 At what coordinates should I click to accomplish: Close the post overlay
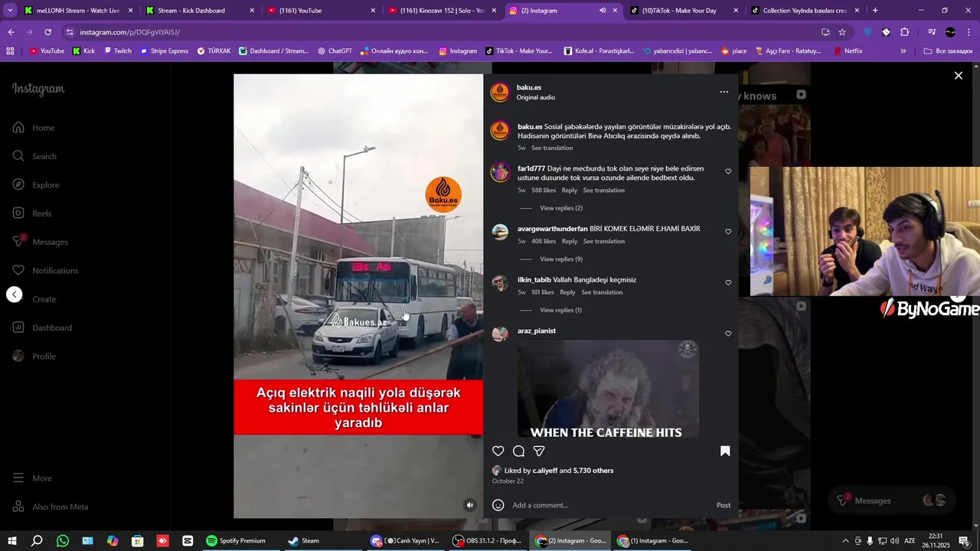(958, 76)
